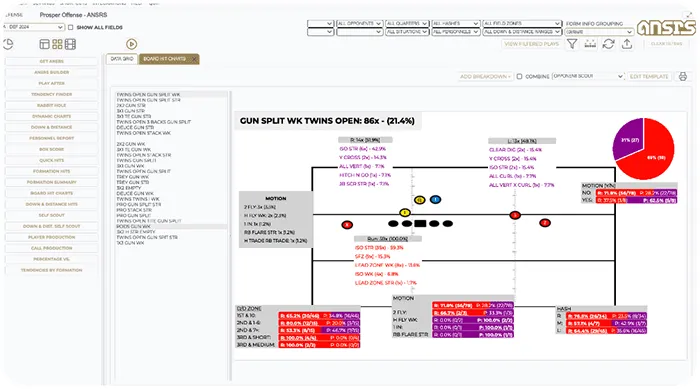The height and width of the screenshot is (389, 700).
Task: Click the field ruler icon beside the filter
Action: click(x=590, y=44)
